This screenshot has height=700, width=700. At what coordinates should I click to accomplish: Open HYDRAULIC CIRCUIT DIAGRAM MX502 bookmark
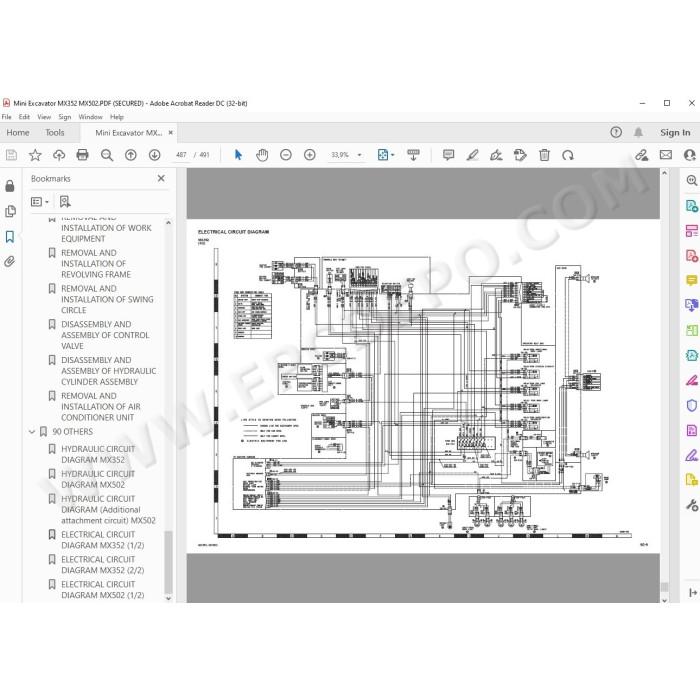click(x=97, y=479)
